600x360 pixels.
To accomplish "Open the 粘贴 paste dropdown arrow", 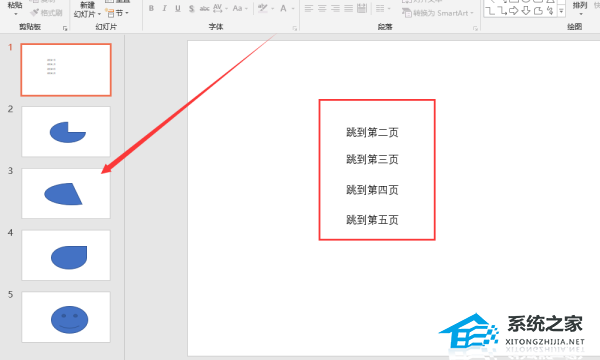I will pos(16,14).
